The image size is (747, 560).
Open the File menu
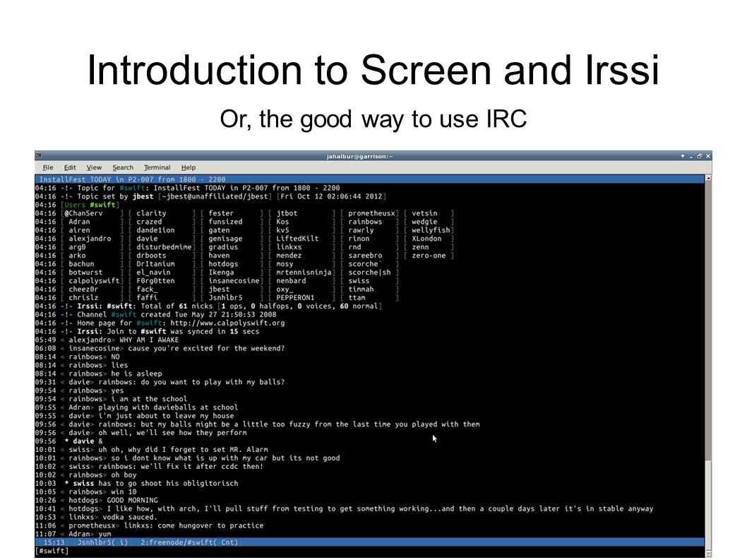[48, 168]
